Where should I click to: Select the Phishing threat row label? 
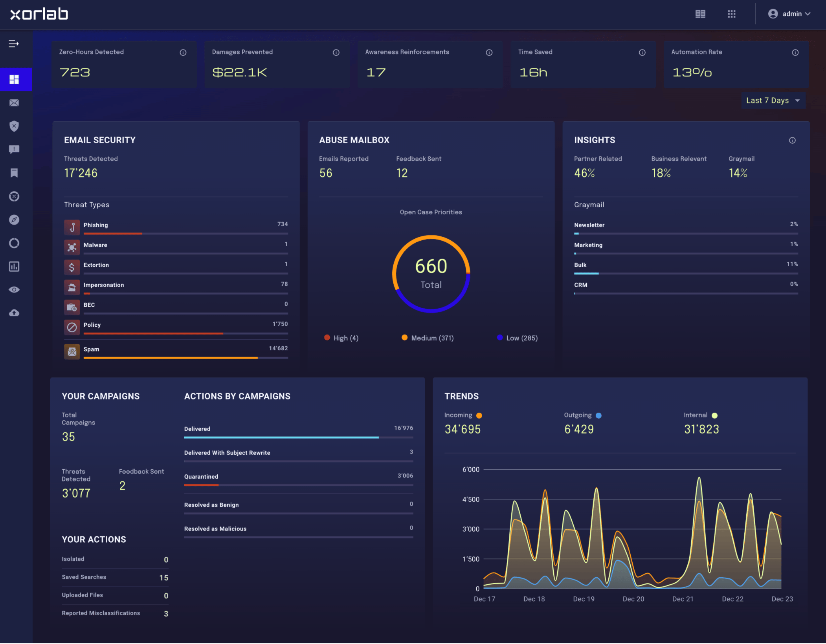click(x=95, y=225)
